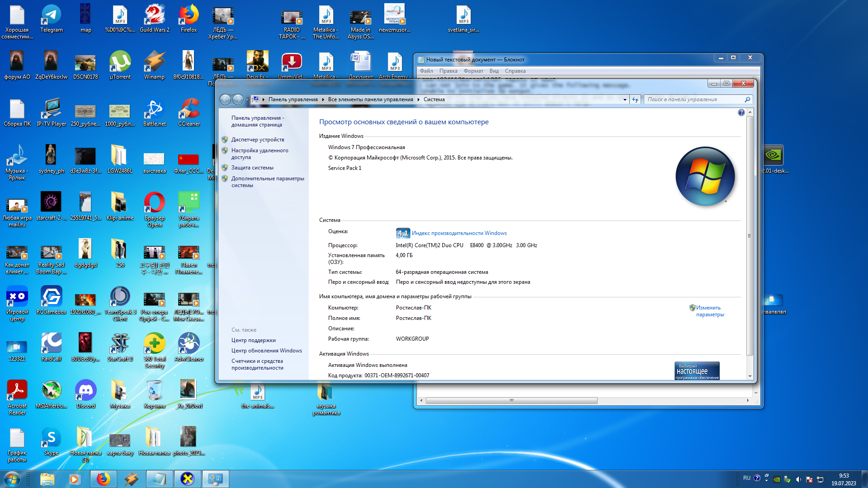
Task: Open Дополнительные параметры системы link
Action: (x=268, y=182)
